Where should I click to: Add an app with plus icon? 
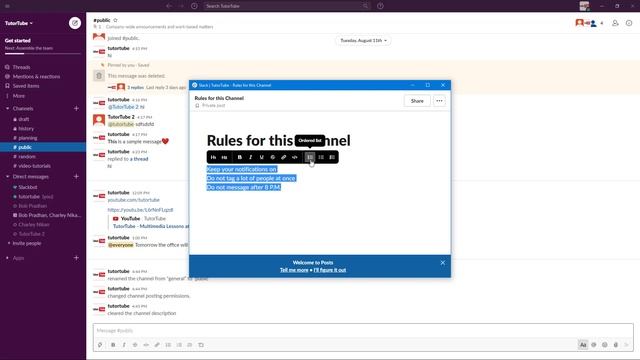(76, 258)
